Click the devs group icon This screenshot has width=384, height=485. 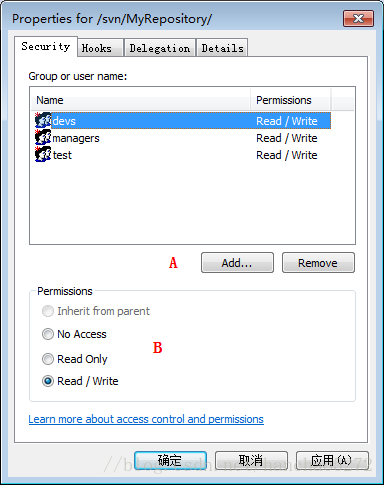43,120
